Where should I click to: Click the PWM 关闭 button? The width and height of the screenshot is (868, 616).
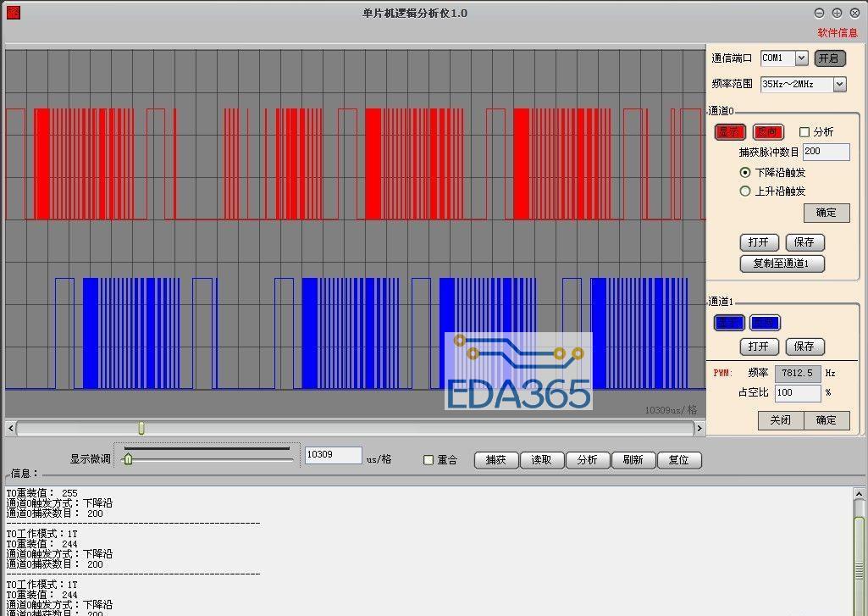point(781,420)
